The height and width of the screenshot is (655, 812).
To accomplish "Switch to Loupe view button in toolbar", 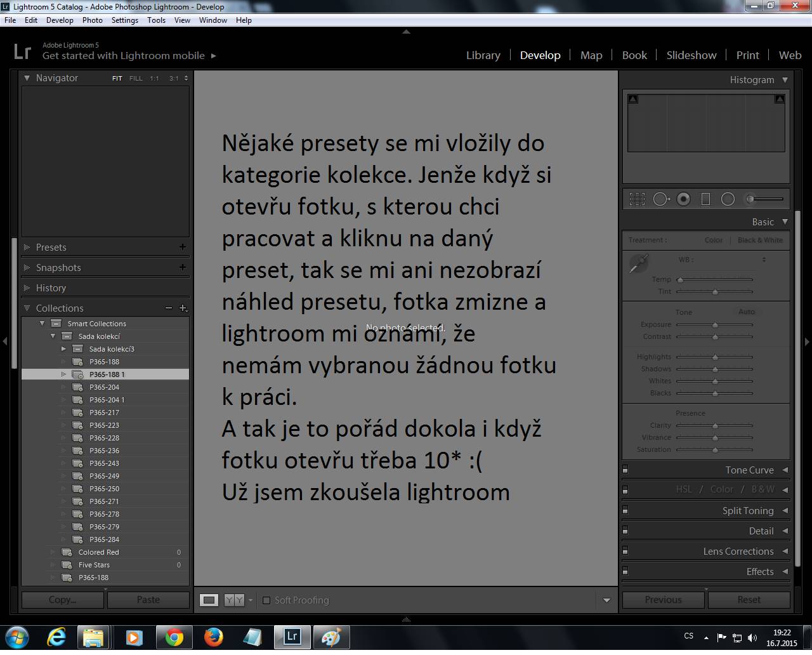I will (209, 600).
